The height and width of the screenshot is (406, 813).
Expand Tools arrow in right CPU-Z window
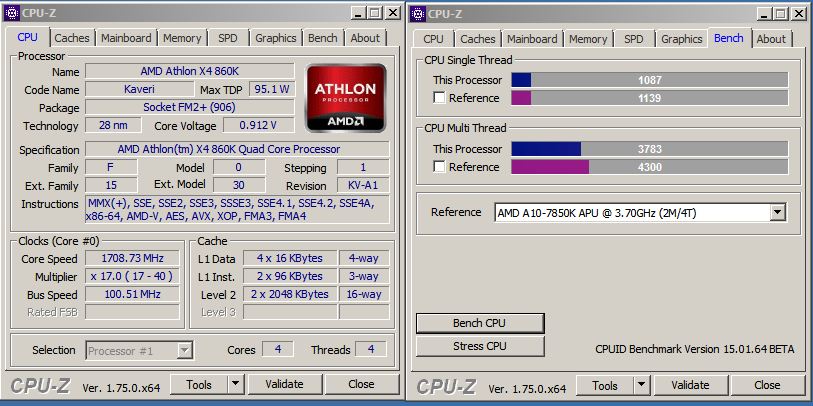pyautogui.click(x=642, y=385)
